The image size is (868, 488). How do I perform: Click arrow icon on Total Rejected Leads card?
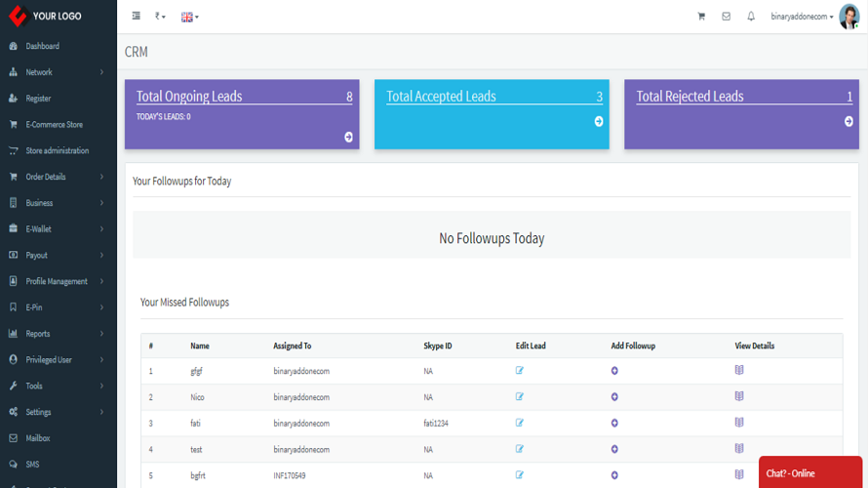coord(848,121)
